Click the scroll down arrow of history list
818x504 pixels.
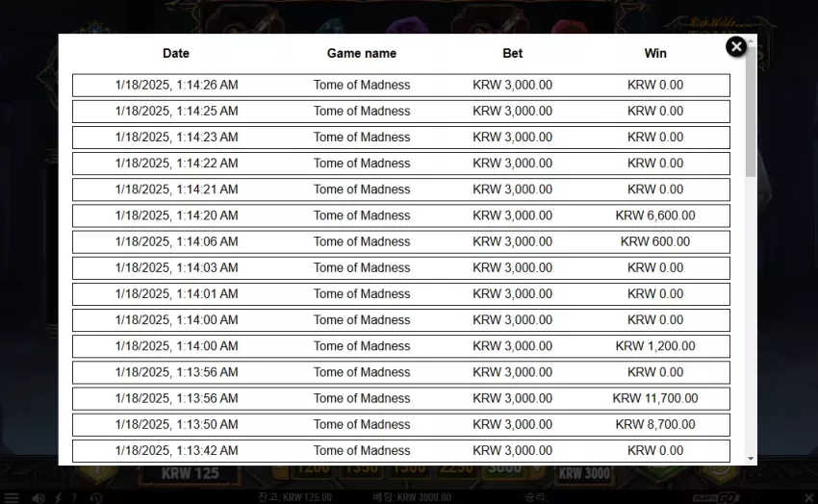(751, 459)
